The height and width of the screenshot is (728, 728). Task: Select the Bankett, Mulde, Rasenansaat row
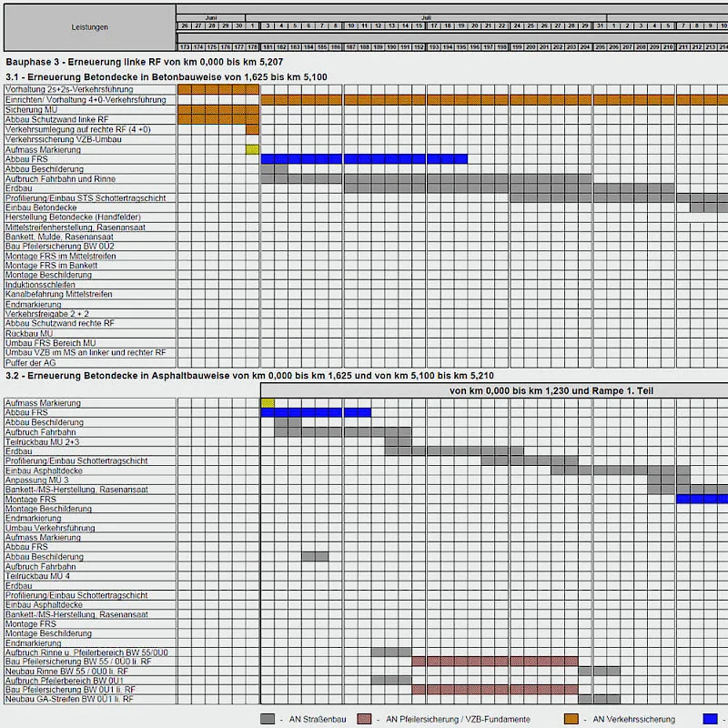coord(90,237)
